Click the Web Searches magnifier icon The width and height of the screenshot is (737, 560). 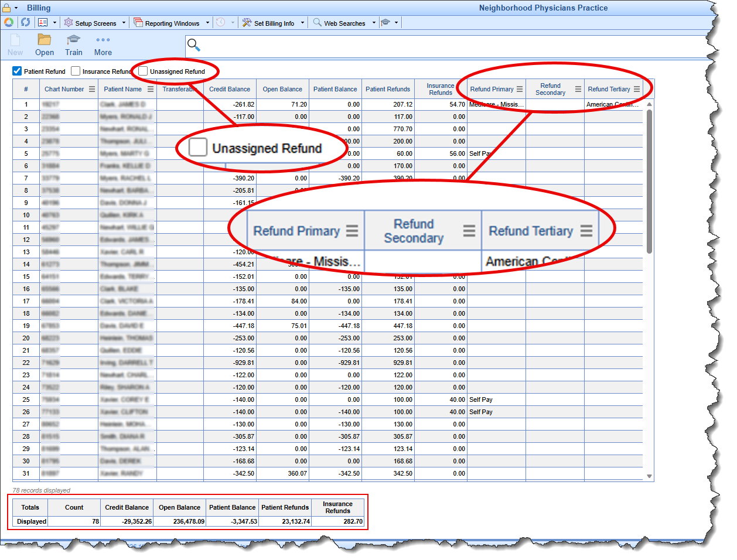[317, 22]
